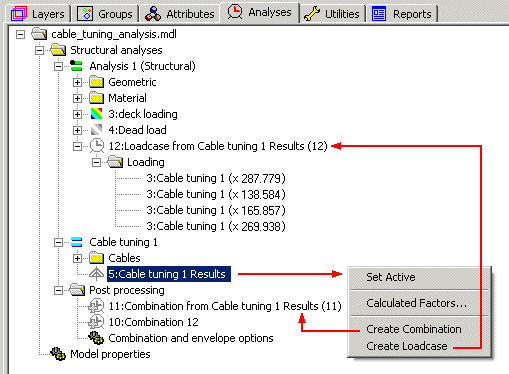Choose Set Active from context menu
Viewport: 509px width, 374px height.
tap(391, 277)
